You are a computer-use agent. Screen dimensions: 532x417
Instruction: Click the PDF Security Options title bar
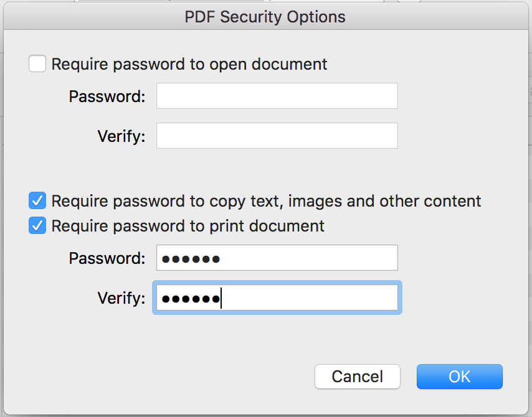pyautogui.click(x=265, y=17)
